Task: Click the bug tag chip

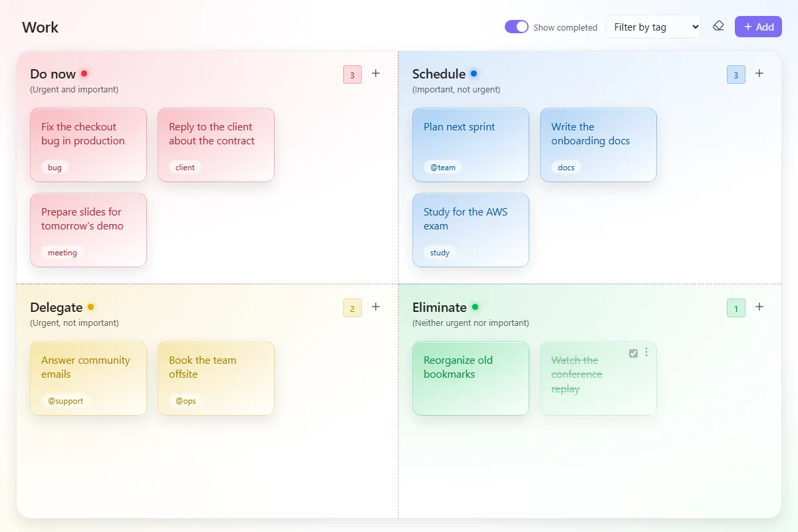Action: coord(55,168)
